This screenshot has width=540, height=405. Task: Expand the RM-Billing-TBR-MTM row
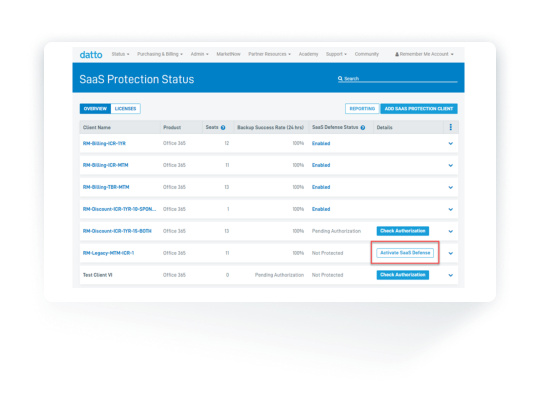click(450, 188)
